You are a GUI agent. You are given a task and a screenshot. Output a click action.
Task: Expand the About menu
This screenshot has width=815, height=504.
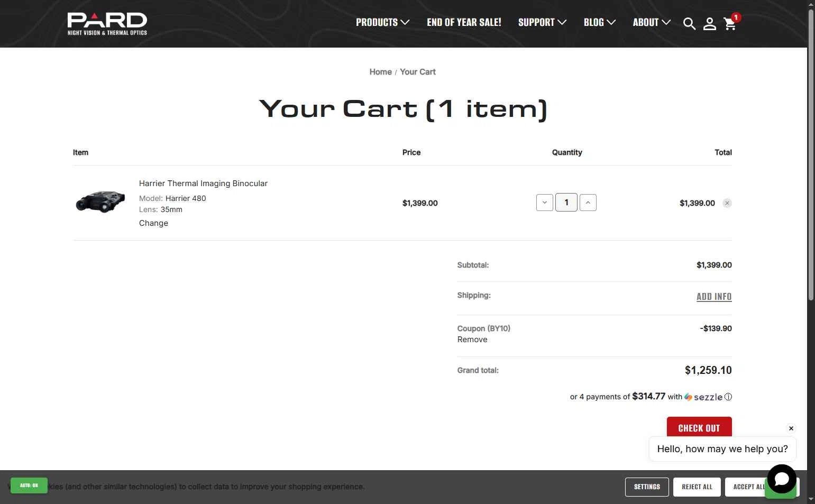tap(652, 22)
